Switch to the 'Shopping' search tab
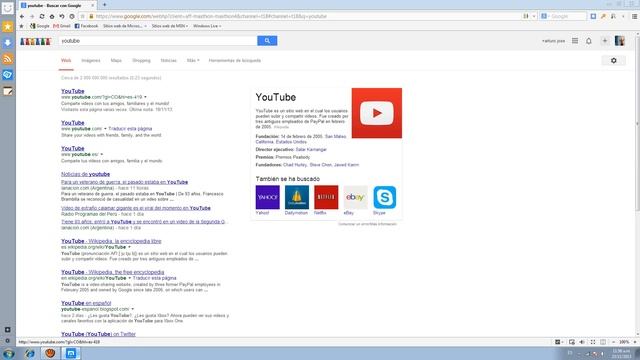The image size is (640, 360). pos(141,60)
